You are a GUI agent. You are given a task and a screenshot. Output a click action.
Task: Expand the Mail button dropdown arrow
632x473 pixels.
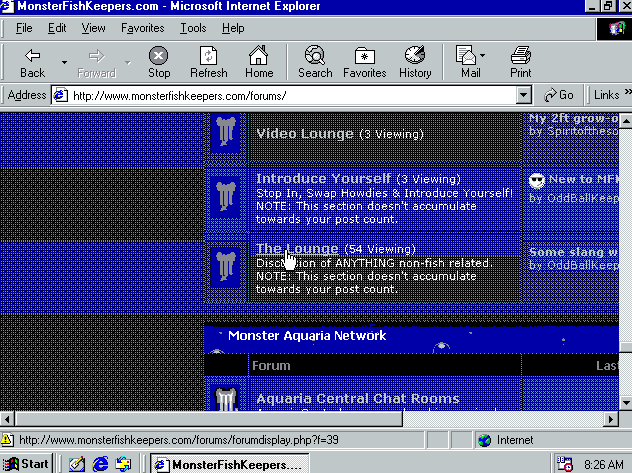(x=482, y=55)
